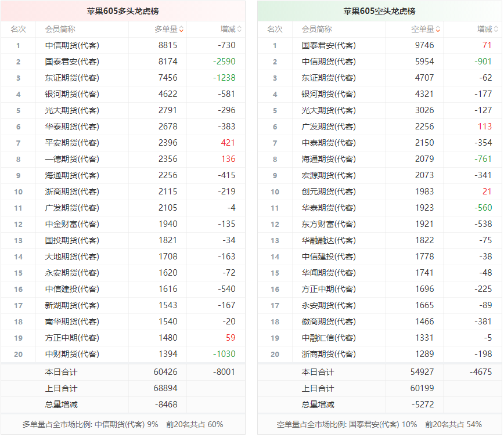Click long table 本日合计 total 60426
The height and width of the screenshot is (437, 504).
click(165, 372)
